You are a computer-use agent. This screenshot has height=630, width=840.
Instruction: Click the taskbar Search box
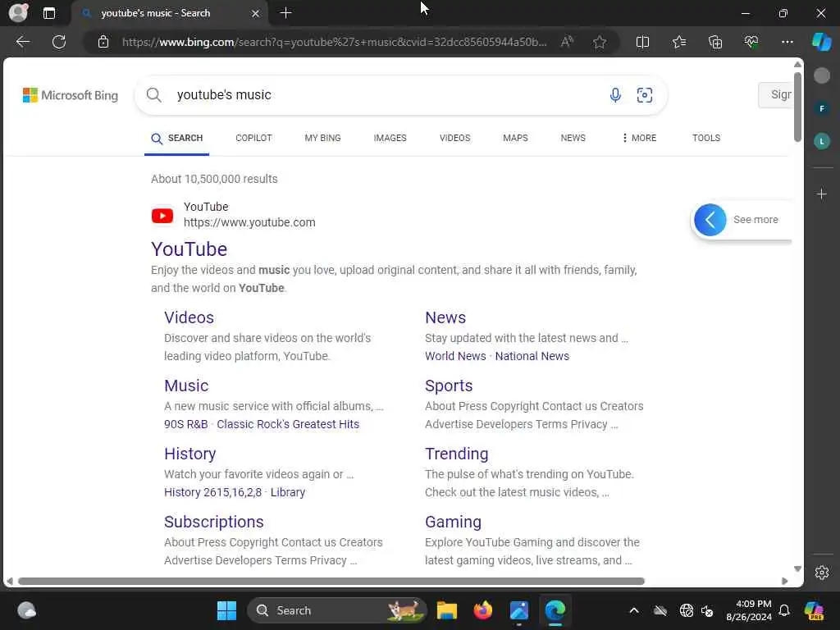coord(336,610)
